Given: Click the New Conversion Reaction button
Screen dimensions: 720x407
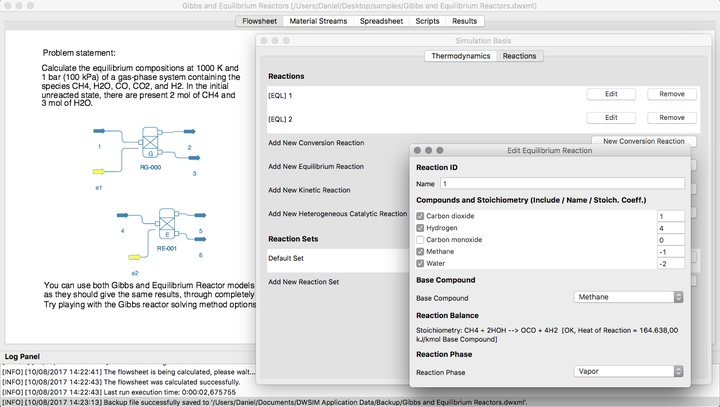Looking at the screenshot, I should 644,141.
